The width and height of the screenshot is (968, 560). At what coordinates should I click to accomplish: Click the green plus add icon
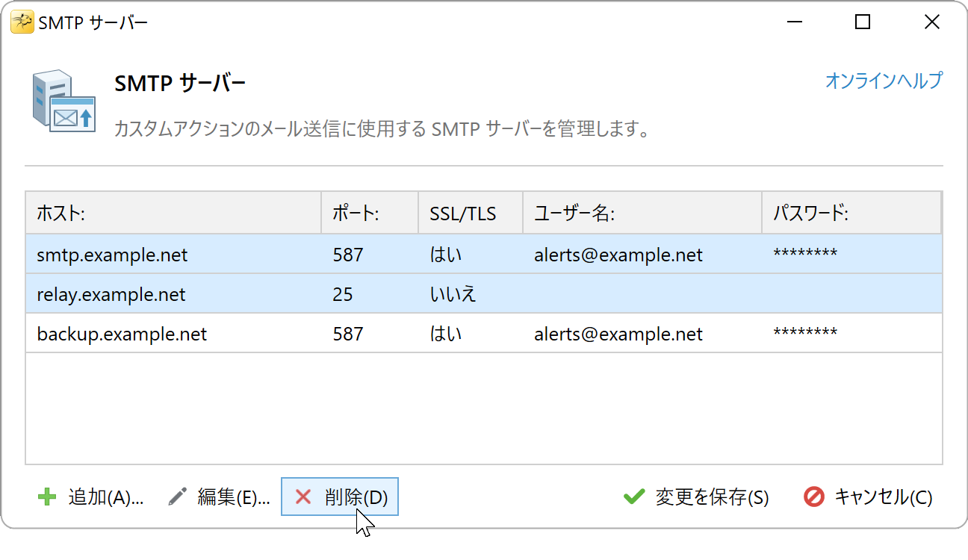tap(47, 497)
